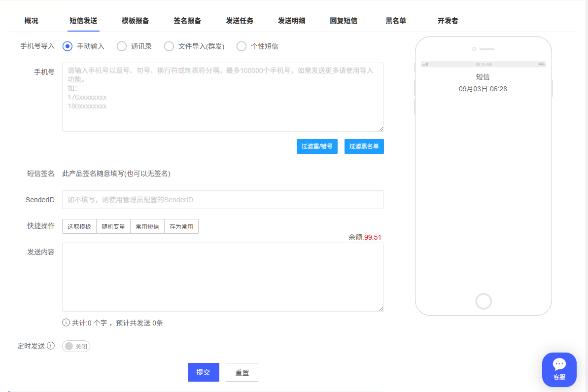The height and width of the screenshot is (392, 588).
Task: Choose 个性短信 radio option
Action: coord(242,46)
